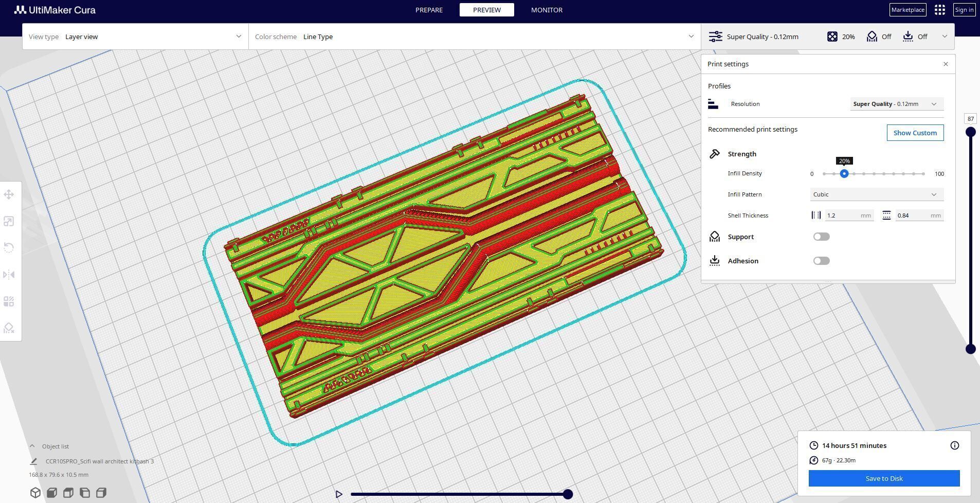Click the material usage spool icon

click(x=813, y=460)
